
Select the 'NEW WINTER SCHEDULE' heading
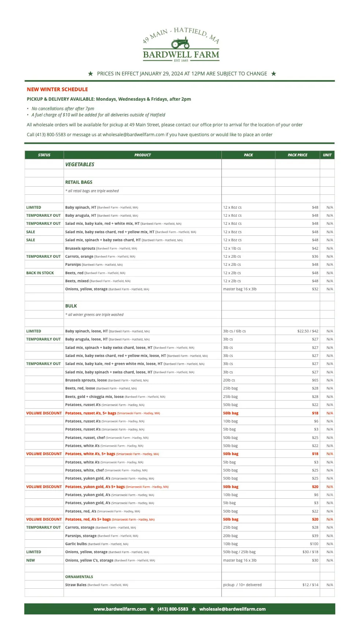57,89
